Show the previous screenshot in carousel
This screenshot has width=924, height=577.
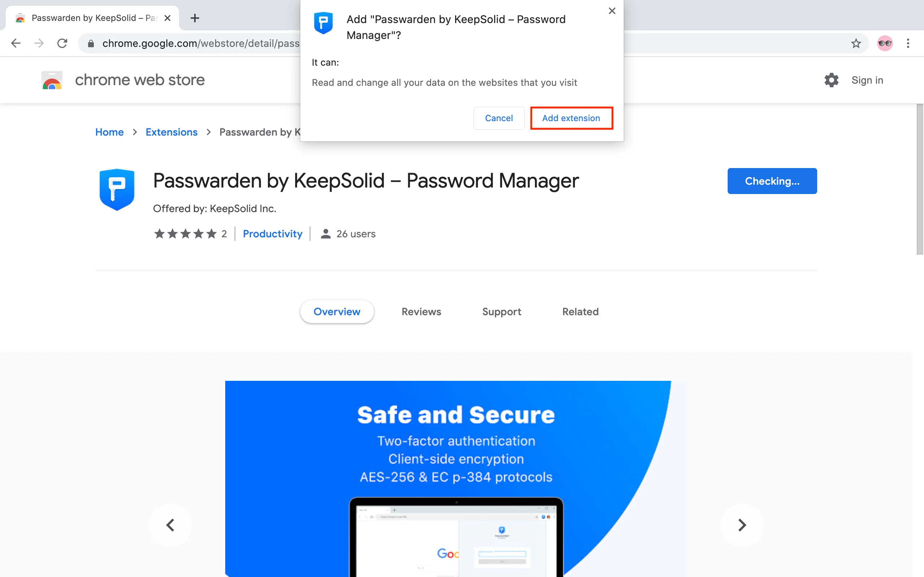click(x=170, y=525)
